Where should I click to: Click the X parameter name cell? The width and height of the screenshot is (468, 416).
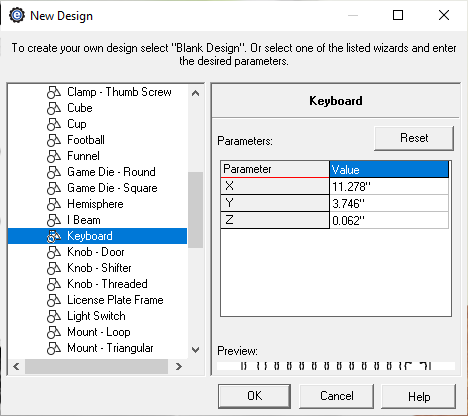(275, 186)
